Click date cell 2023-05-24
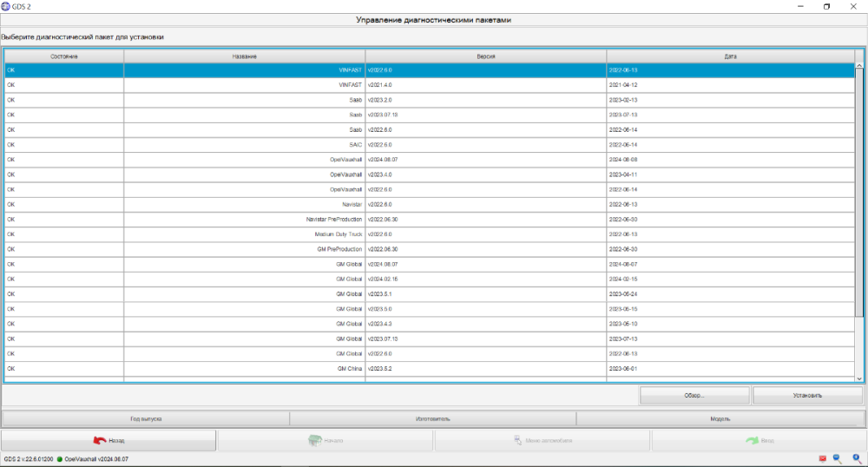 tap(731, 294)
